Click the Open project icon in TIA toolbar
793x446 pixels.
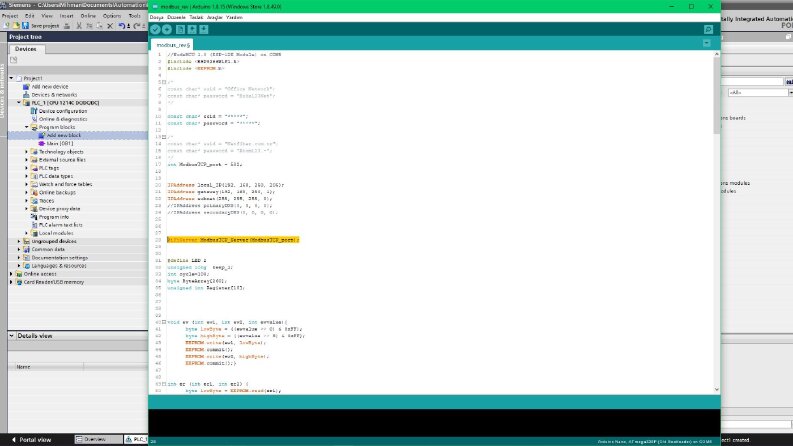click(x=16, y=26)
